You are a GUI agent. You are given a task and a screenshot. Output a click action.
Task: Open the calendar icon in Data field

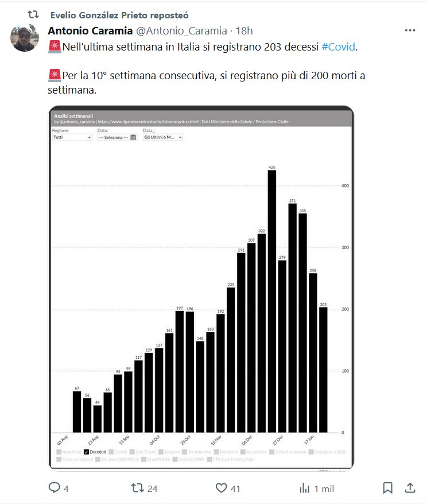point(133,138)
